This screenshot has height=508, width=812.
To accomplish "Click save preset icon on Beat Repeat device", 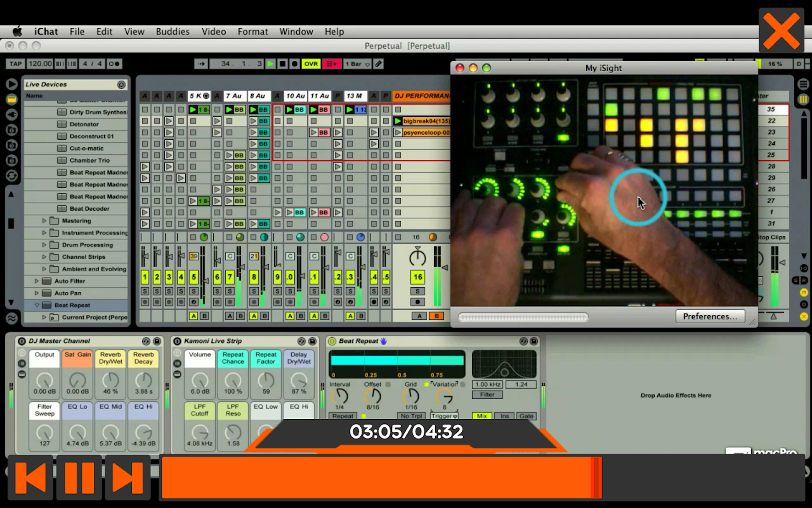I will point(534,341).
